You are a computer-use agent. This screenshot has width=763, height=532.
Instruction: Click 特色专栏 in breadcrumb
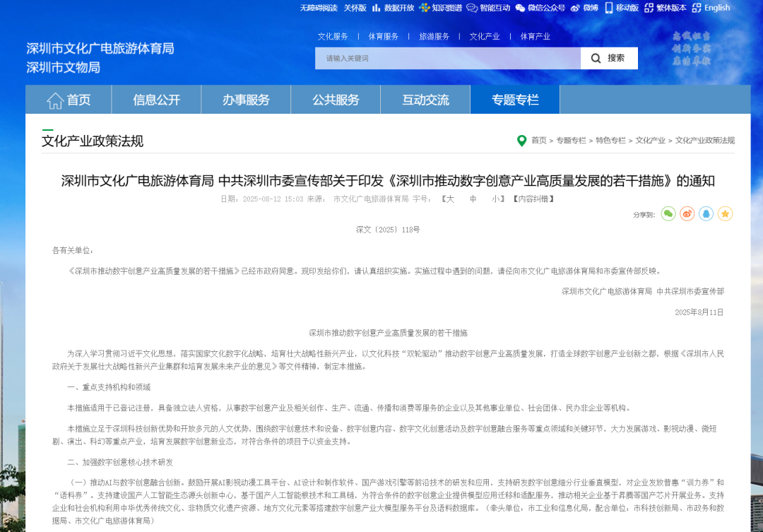coord(610,141)
